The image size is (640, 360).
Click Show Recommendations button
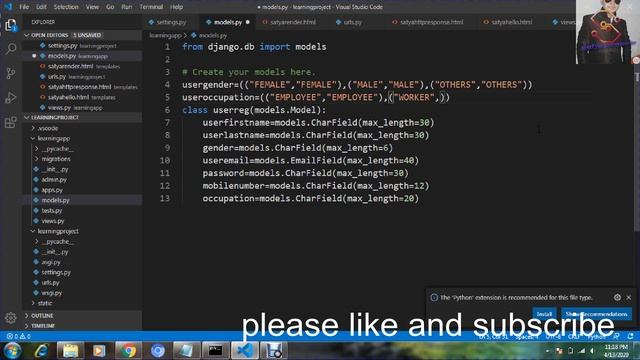click(x=596, y=314)
